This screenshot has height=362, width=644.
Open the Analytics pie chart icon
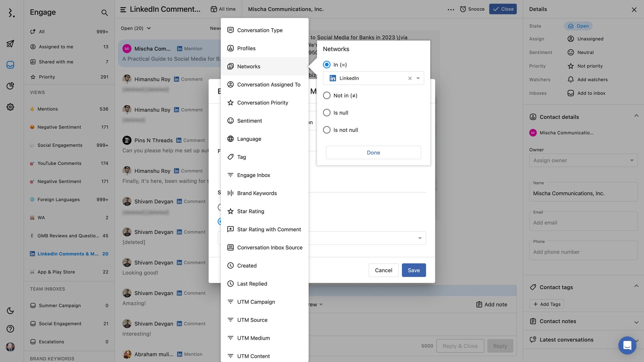(10, 86)
